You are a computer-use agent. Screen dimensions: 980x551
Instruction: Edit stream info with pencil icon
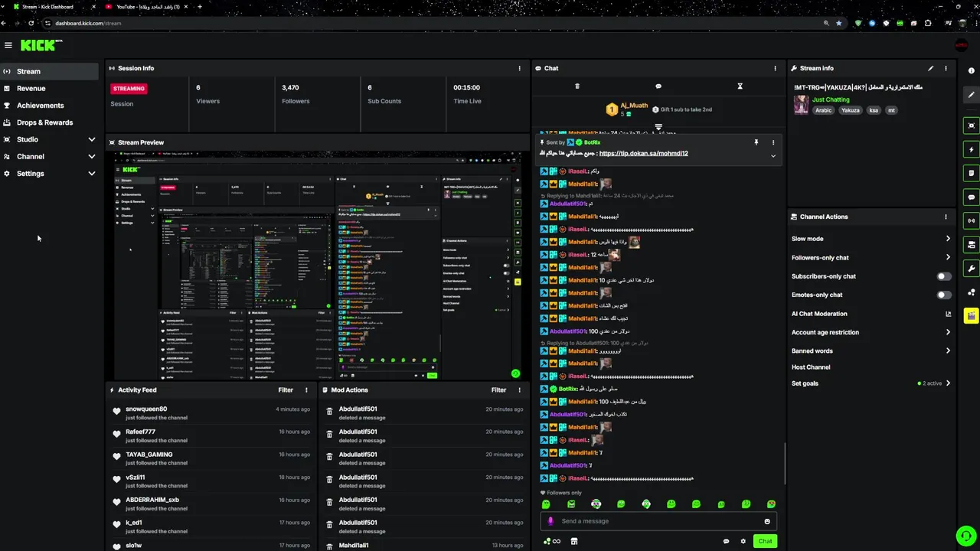[x=931, y=68]
